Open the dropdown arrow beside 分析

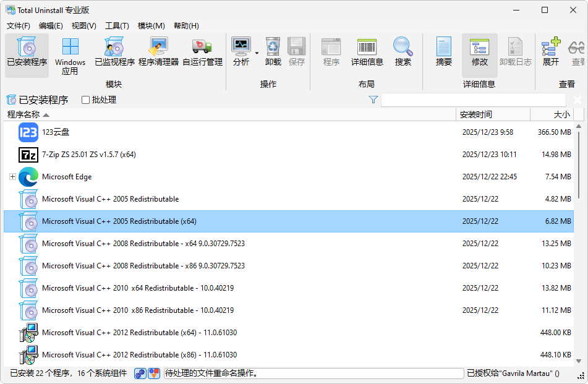257,53
